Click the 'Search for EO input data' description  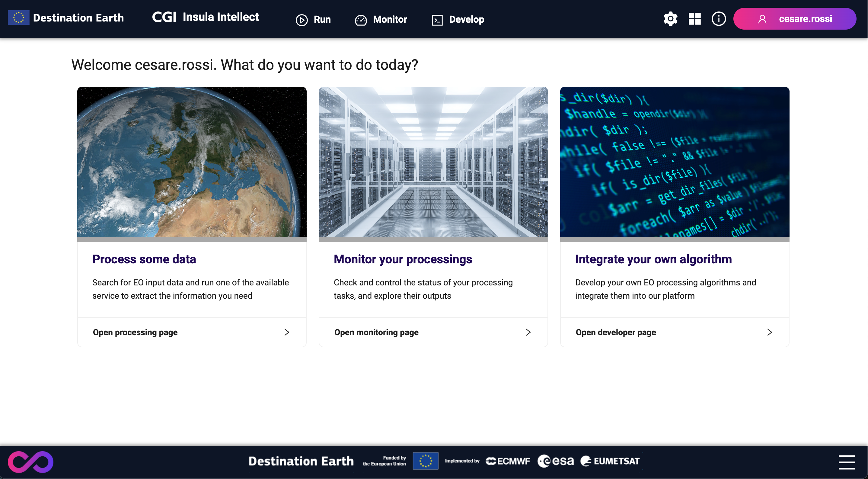(190, 289)
